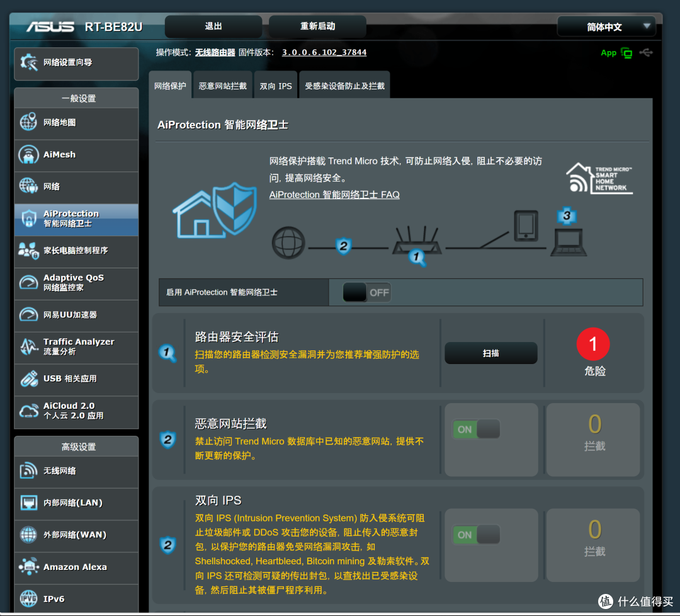Open 家长电脑控制程序 in the sidebar
Viewport: 680px width, 616px height.
point(76,251)
